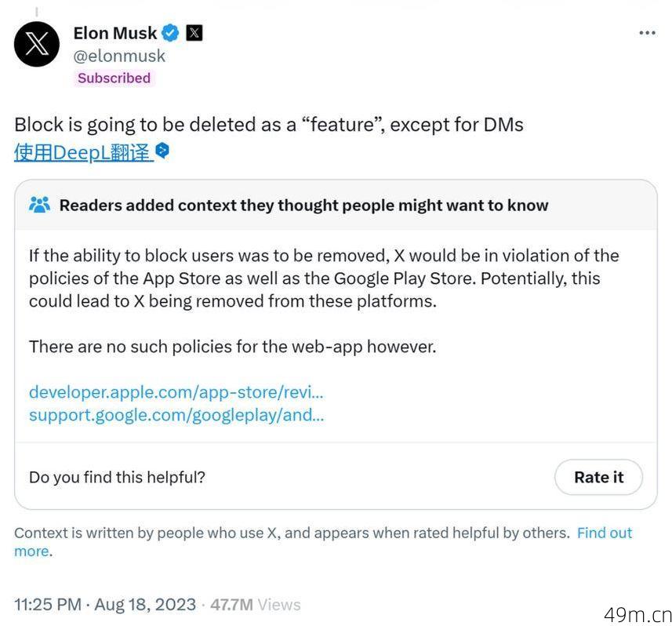The image size is (672, 626).
Task: Click the 47.7M Views count
Action: (256, 605)
